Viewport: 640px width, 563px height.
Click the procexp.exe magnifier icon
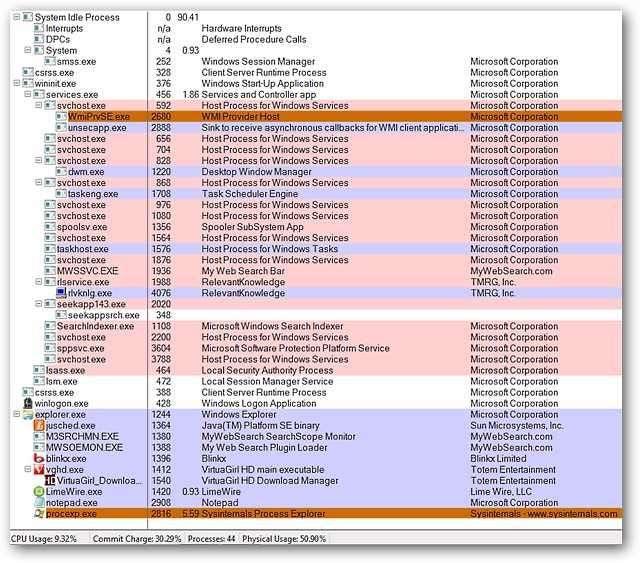pos(39,514)
